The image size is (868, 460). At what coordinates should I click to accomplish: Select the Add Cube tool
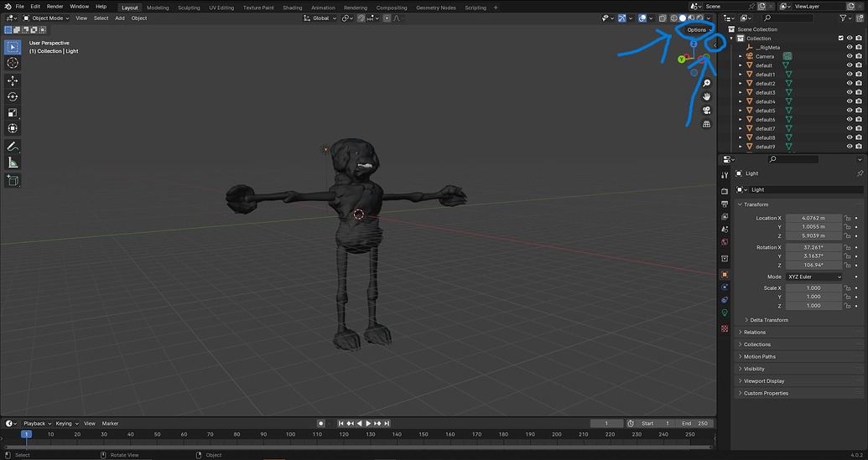point(13,180)
